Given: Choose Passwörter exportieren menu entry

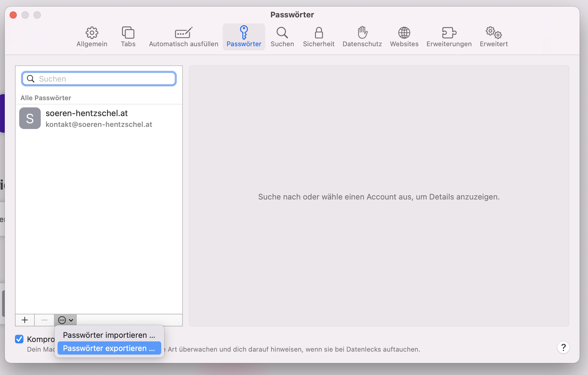Looking at the screenshot, I should (109, 348).
